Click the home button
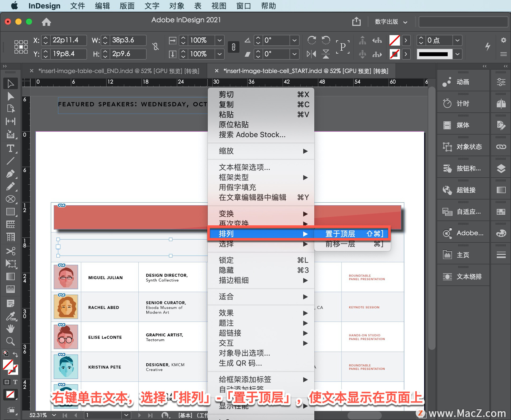The image size is (511, 420). 47,22
